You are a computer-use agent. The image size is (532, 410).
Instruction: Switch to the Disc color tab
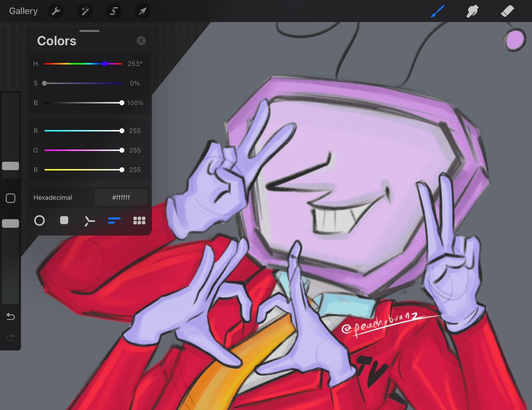click(x=39, y=221)
